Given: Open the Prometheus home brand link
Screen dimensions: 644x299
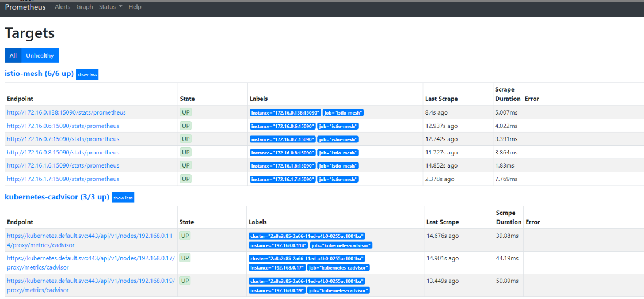Looking at the screenshot, I should click(x=25, y=7).
